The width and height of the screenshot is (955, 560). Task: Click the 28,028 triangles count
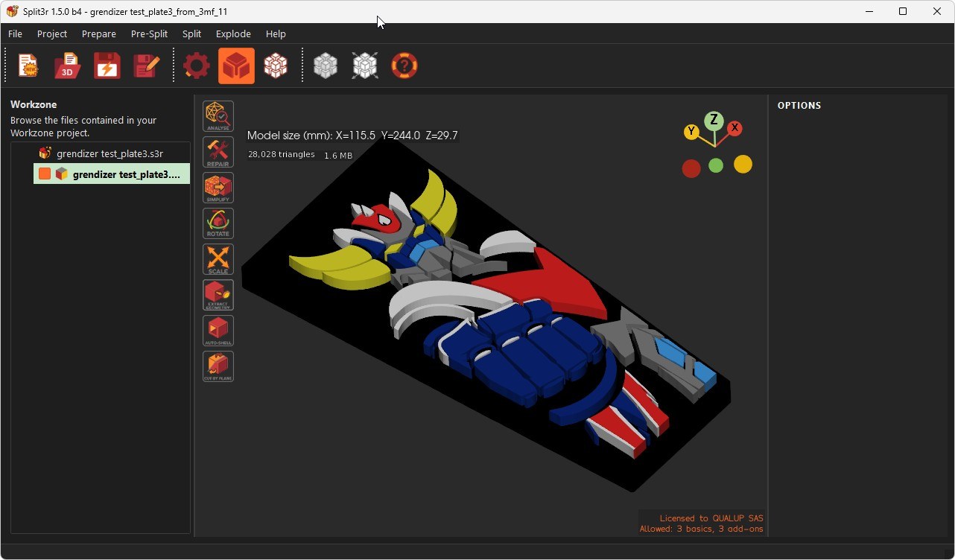pyautogui.click(x=281, y=155)
